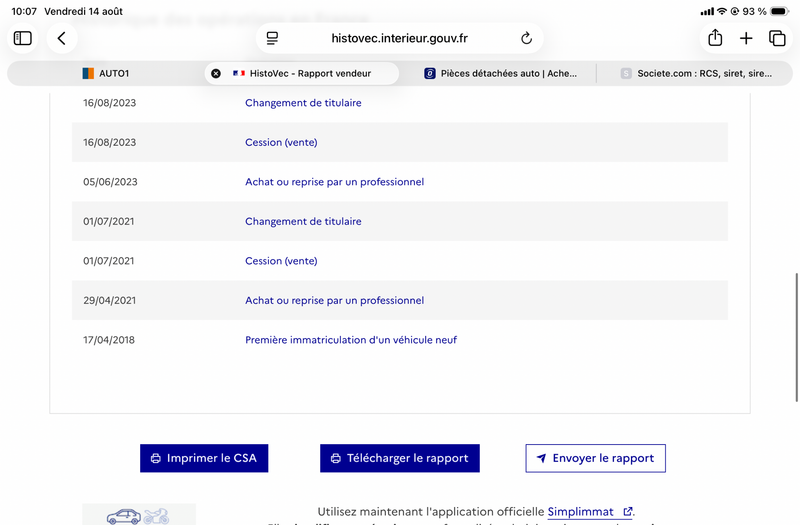800x525 pixels.
Task: Tap Wi-Fi icon in status bar
Action: tap(721, 11)
